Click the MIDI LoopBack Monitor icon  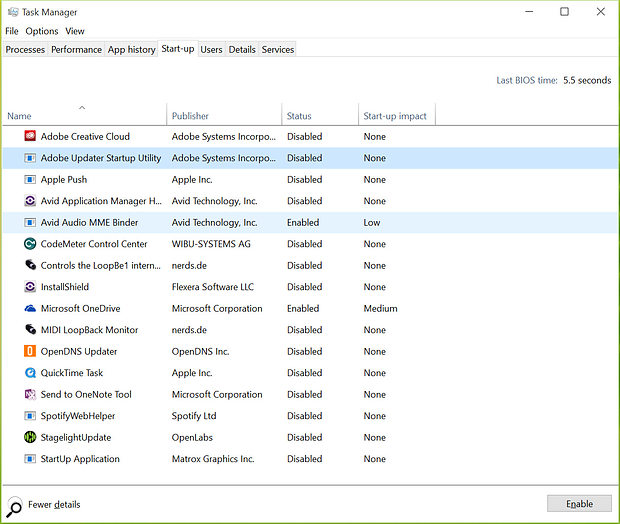click(30, 329)
